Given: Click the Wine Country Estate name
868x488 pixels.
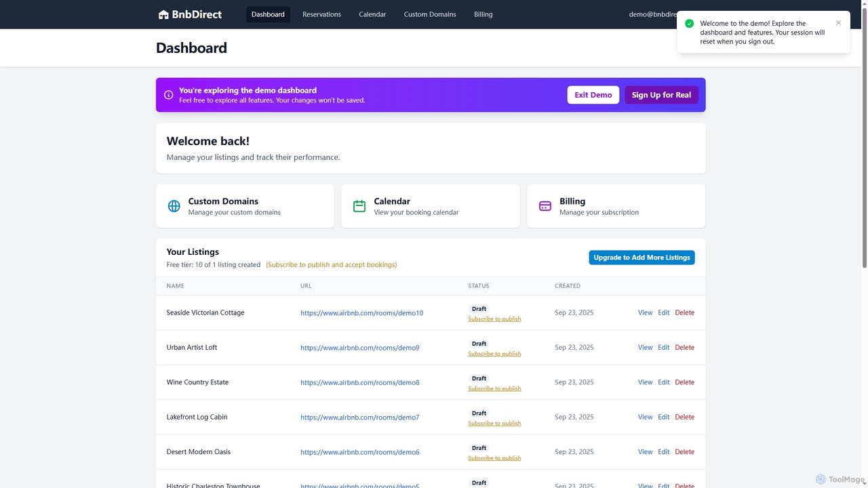Looking at the screenshot, I should point(197,382).
